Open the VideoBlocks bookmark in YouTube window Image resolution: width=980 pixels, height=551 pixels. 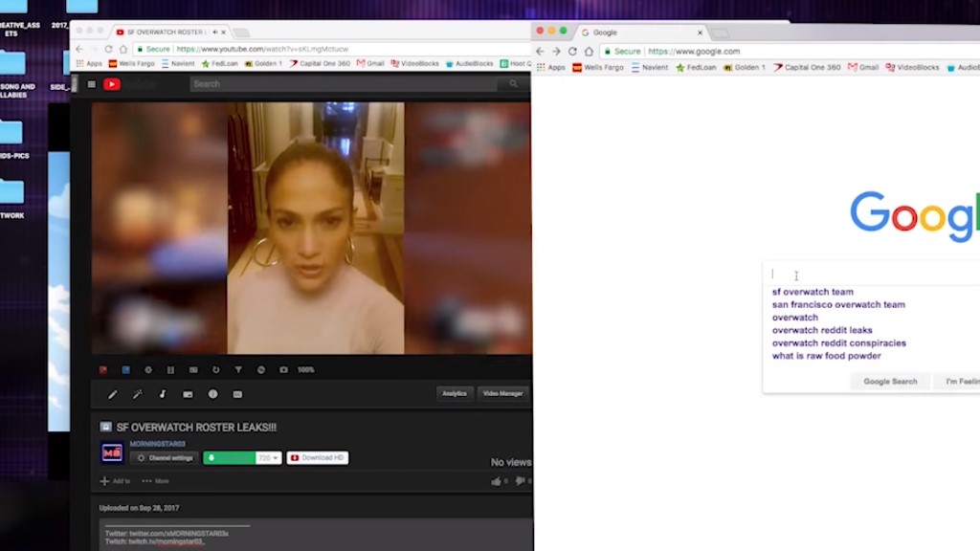pos(414,64)
